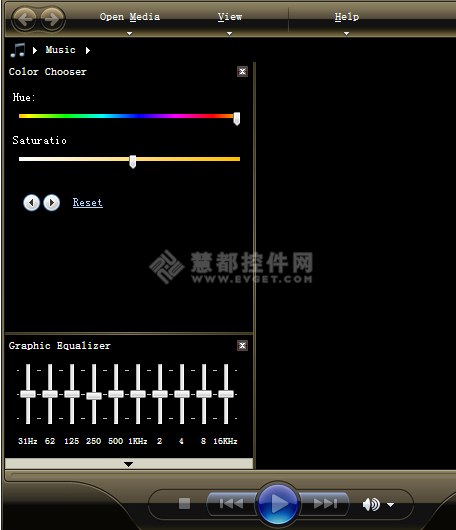Viewport: 456px width, 530px height.
Task: Open the volume dropdown arrow
Action: click(x=390, y=505)
